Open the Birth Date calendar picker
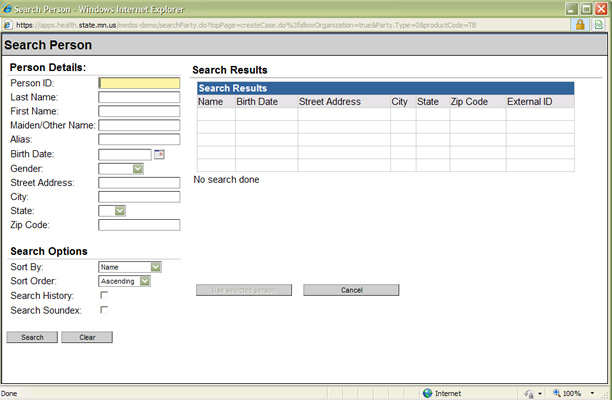The height and width of the screenshot is (400, 612). [x=159, y=154]
